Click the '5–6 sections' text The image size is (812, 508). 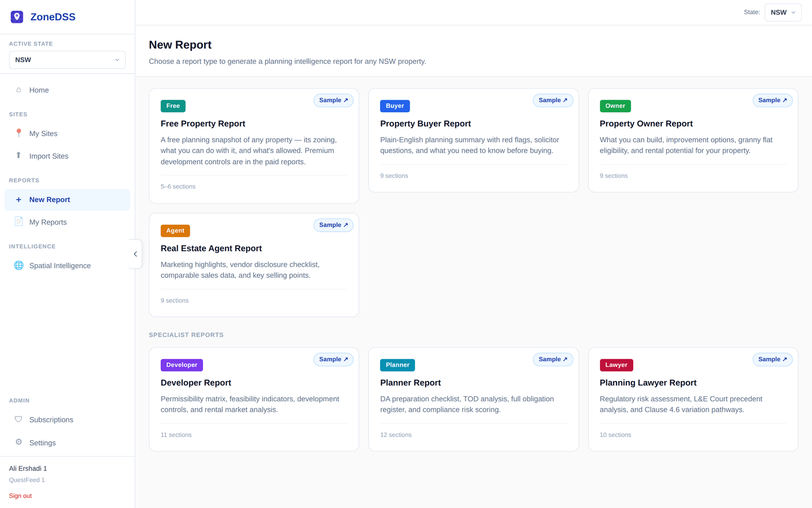coord(178,186)
